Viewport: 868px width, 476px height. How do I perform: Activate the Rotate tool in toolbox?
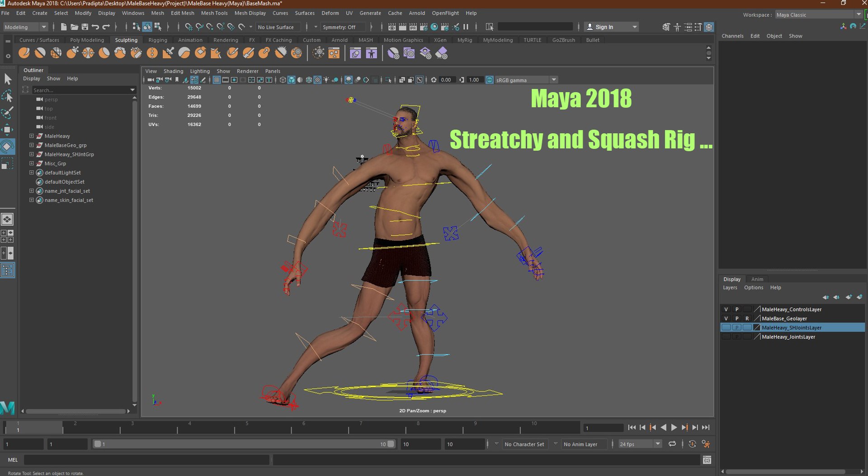click(x=8, y=146)
